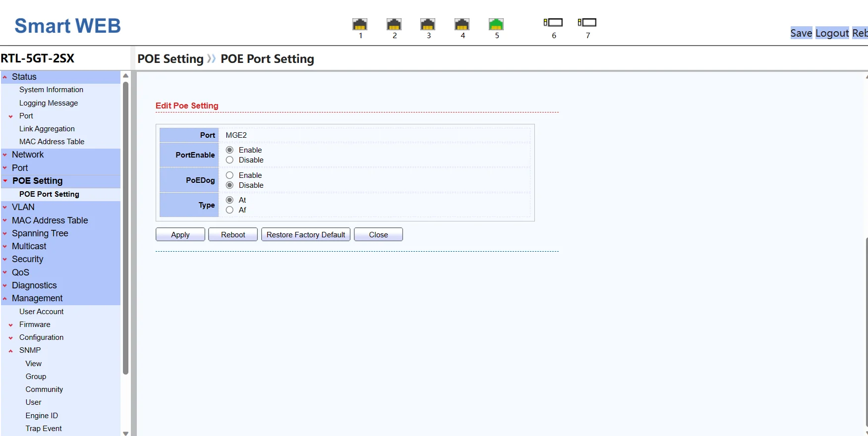Click the Save link in header

point(801,33)
